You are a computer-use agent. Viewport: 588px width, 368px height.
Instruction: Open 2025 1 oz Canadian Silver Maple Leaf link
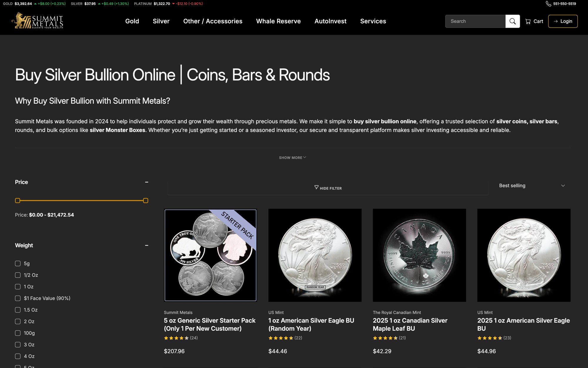410,325
